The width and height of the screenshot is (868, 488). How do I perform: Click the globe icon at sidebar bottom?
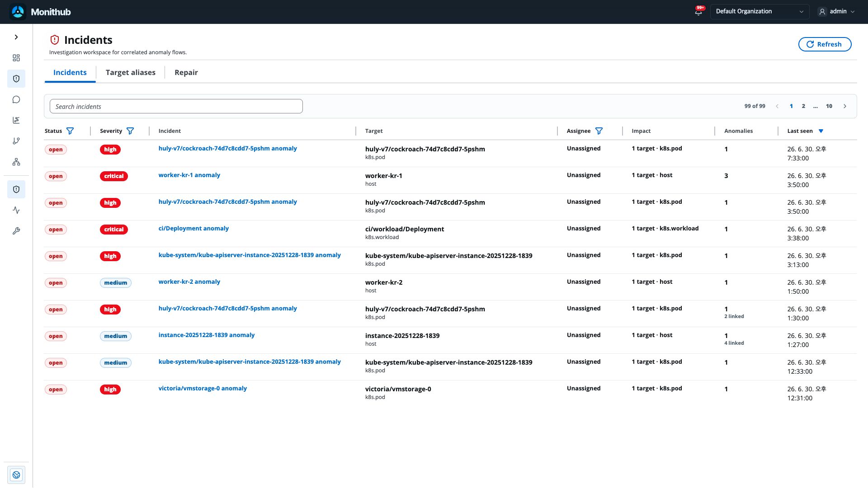click(x=16, y=475)
